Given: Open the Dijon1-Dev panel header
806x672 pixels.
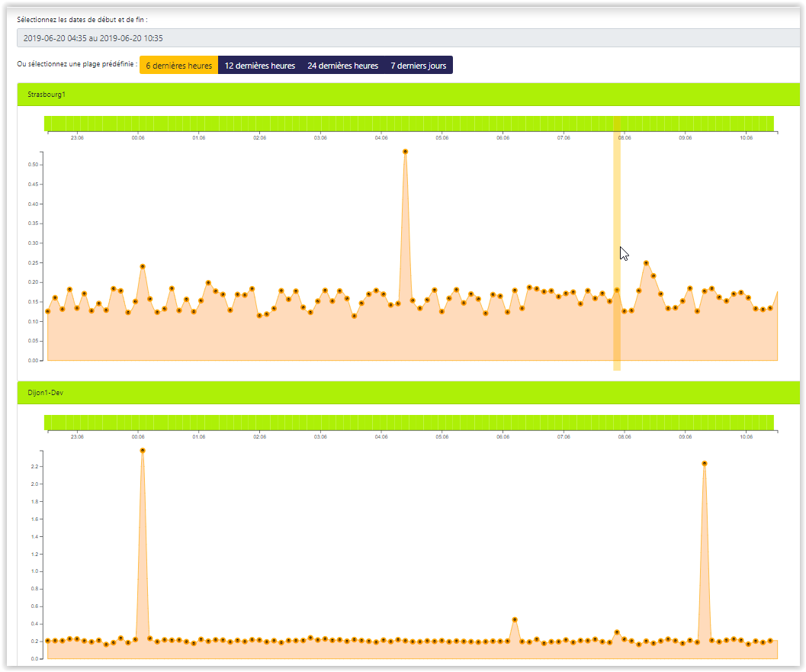Looking at the screenshot, I should coord(408,393).
